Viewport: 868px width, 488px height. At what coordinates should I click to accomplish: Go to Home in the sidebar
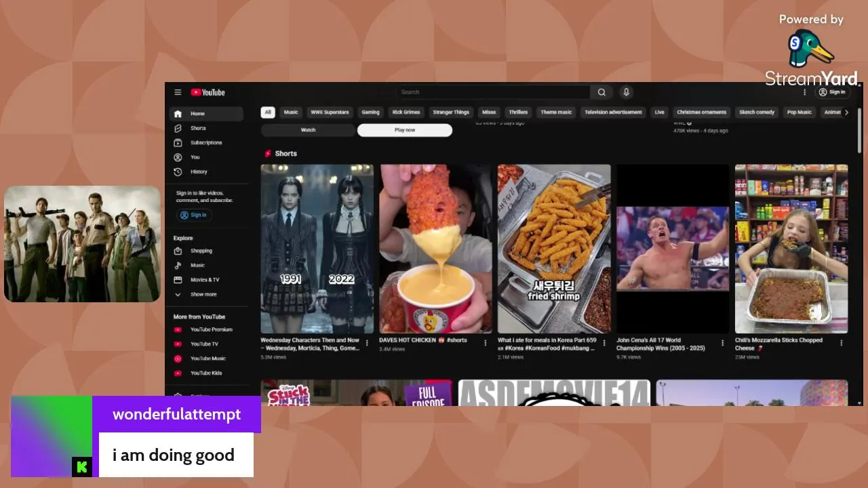[x=205, y=114]
